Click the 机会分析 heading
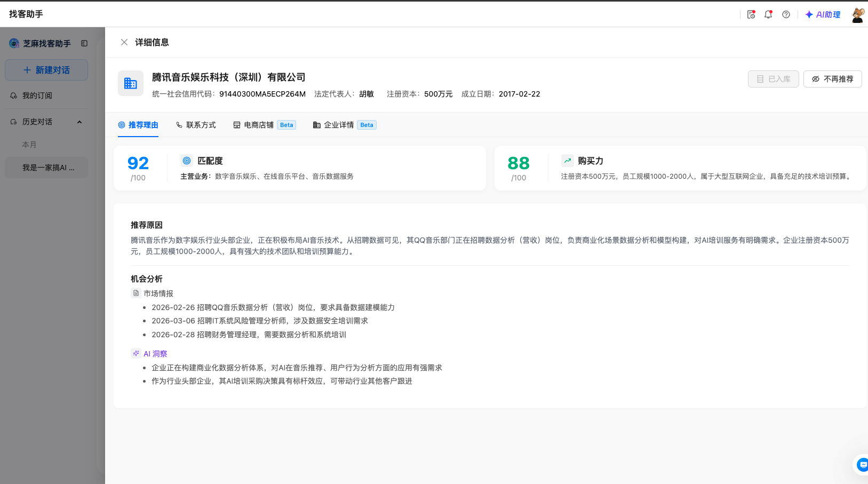Screen dimensions: 868x484 point(147,279)
